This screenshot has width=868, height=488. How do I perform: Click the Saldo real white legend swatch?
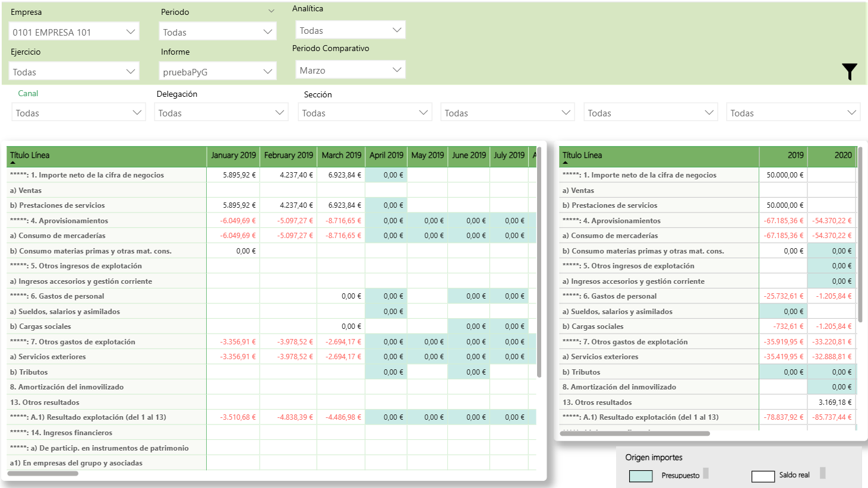point(763,476)
